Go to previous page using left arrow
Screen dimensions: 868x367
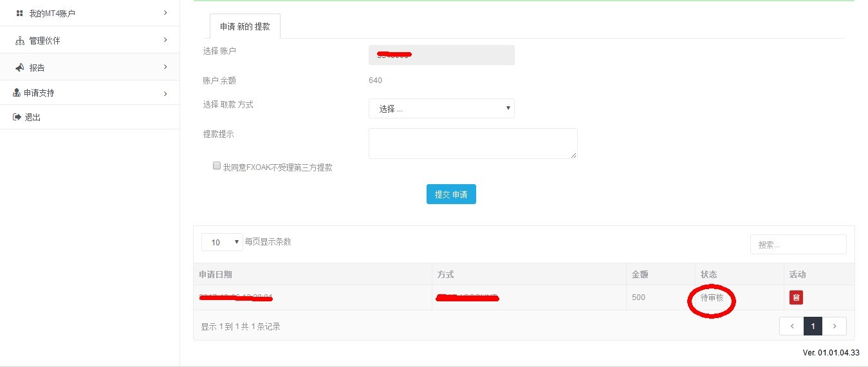coord(791,326)
